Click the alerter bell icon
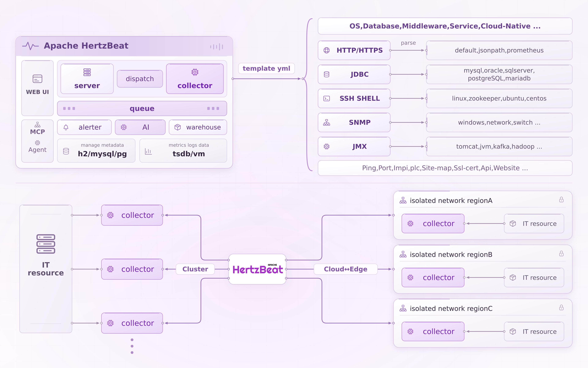This screenshot has width=588, height=368. [x=66, y=127]
